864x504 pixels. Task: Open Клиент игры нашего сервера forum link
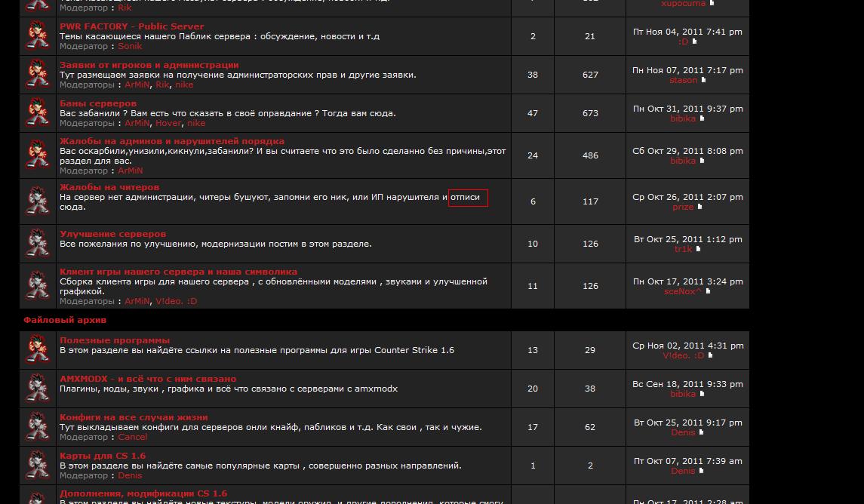click(x=178, y=272)
